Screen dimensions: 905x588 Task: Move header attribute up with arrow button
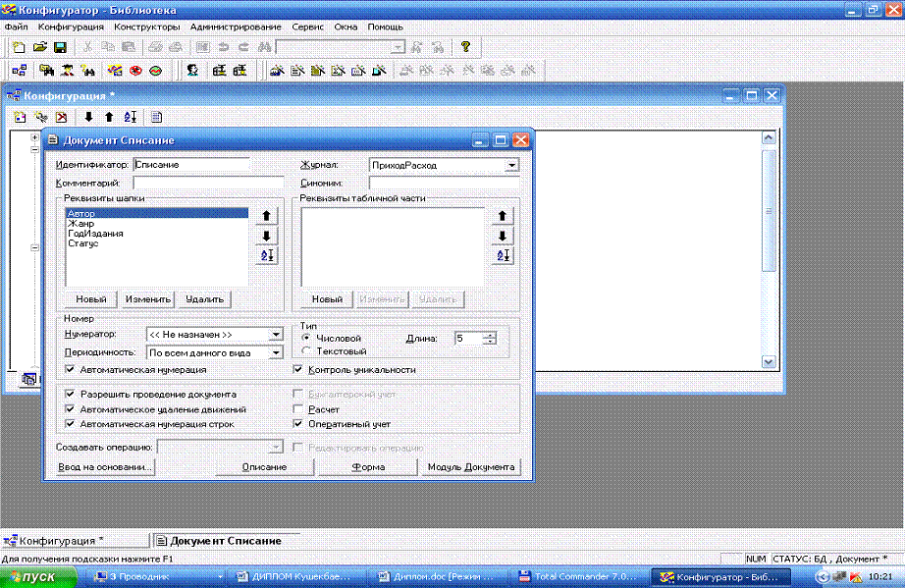click(265, 216)
